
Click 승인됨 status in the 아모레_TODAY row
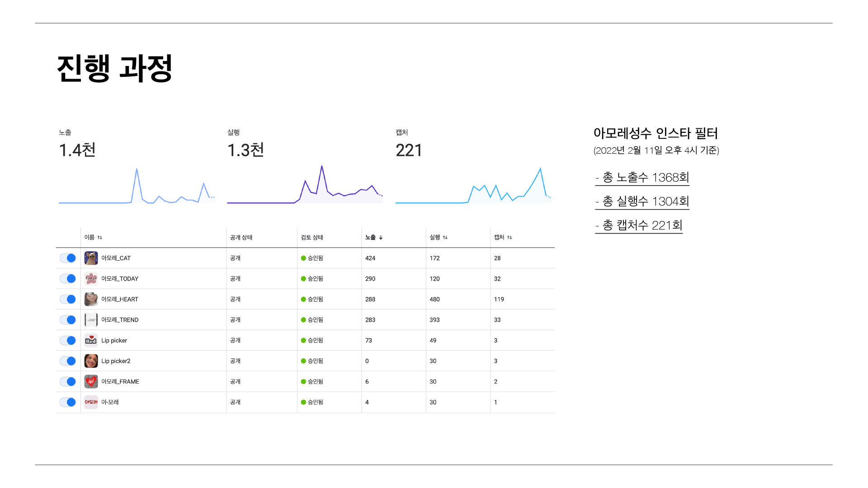pos(316,279)
